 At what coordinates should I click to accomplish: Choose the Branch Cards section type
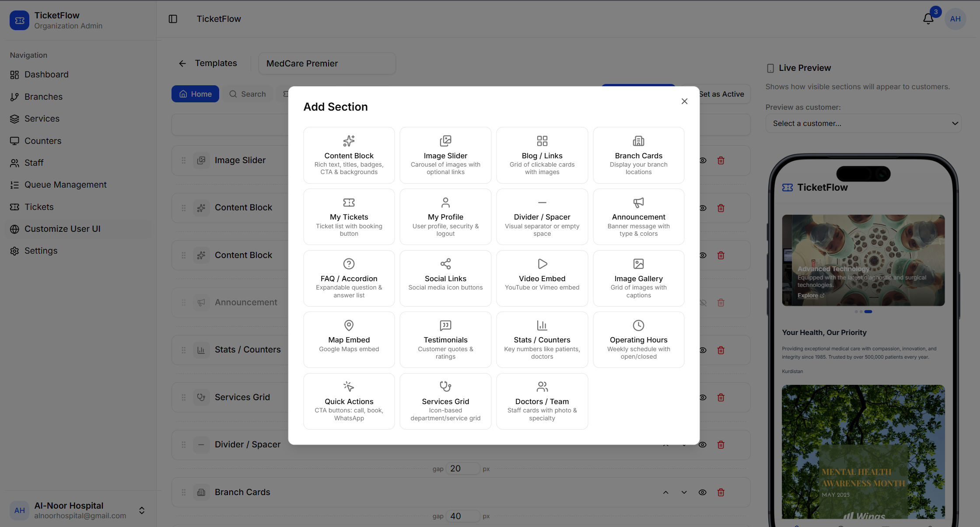pos(638,155)
